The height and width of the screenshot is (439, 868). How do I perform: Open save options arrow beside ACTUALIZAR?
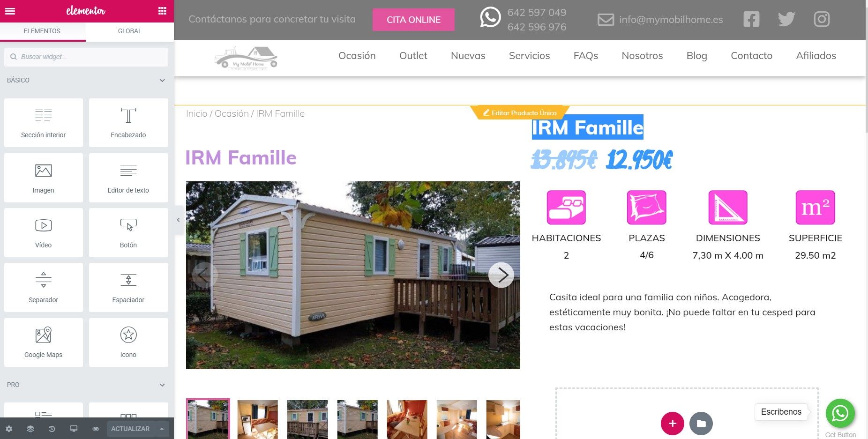162,429
